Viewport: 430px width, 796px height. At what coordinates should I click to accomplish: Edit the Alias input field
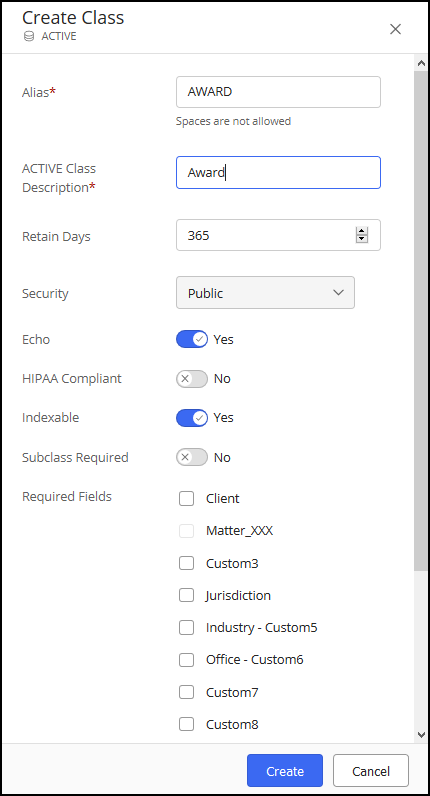point(278,92)
